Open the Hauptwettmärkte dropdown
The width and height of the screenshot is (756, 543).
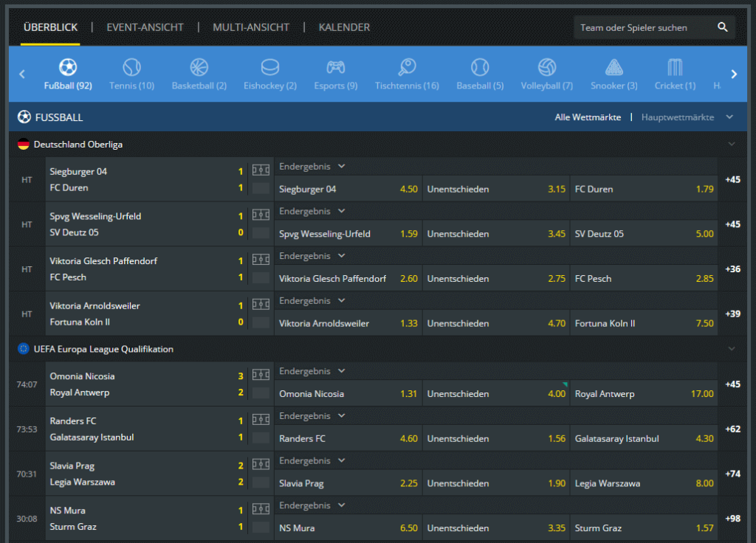coord(687,117)
